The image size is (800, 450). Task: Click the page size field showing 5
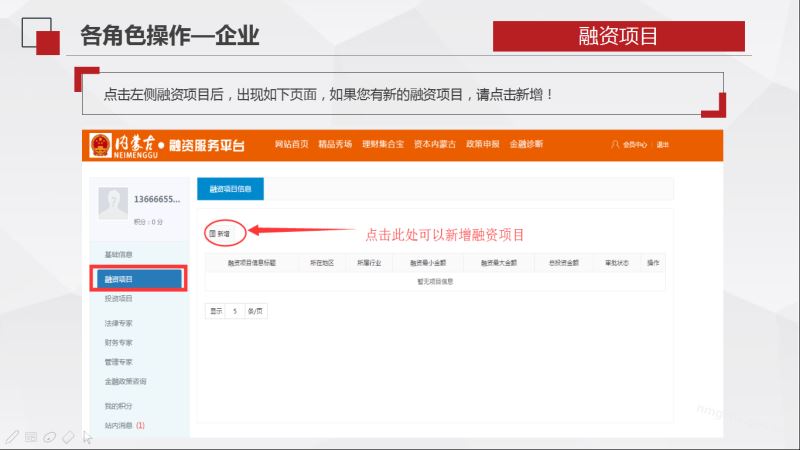point(236,311)
